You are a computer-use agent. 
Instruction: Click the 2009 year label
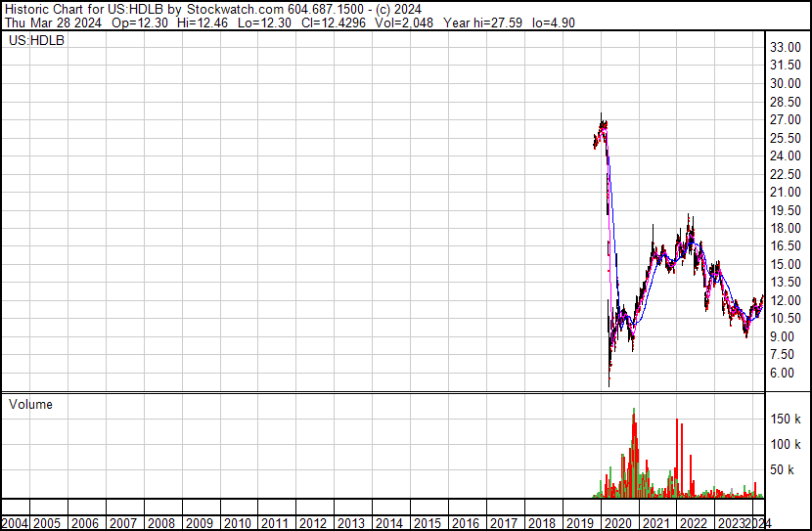200,523
